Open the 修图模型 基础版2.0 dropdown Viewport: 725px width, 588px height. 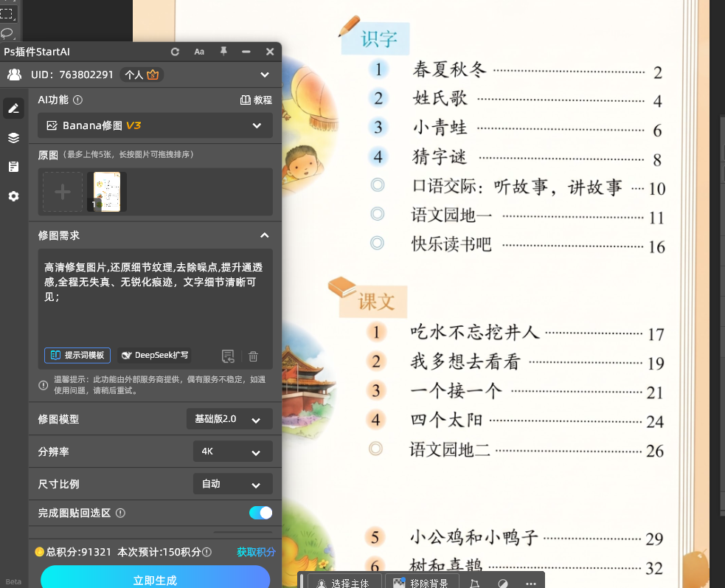(x=229, y=419)
